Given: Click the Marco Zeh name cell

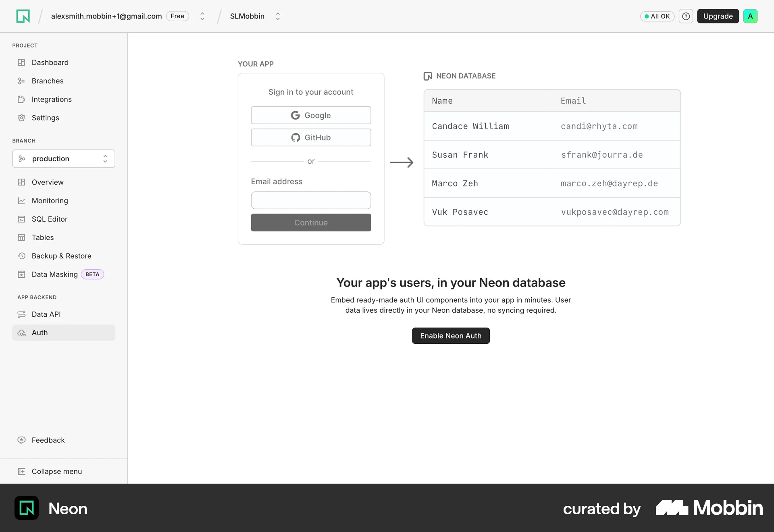Looking at the screenshot, I should (x=455, y=184).
